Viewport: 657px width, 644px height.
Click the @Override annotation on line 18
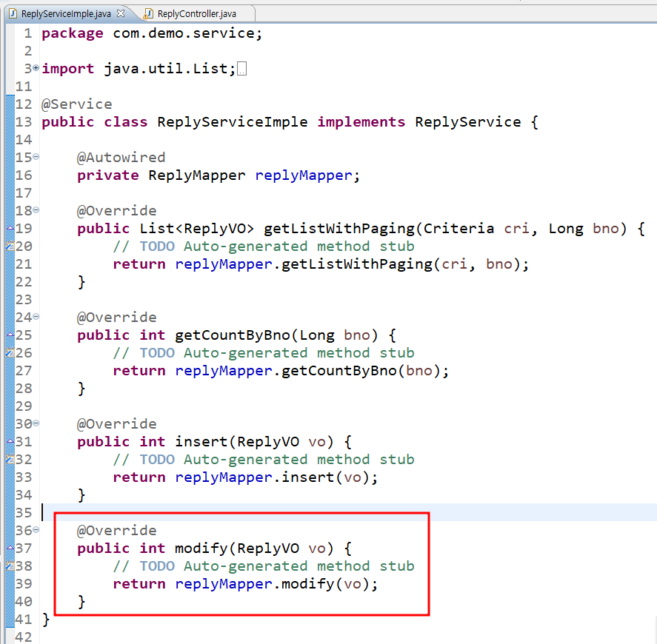point(116,211)
